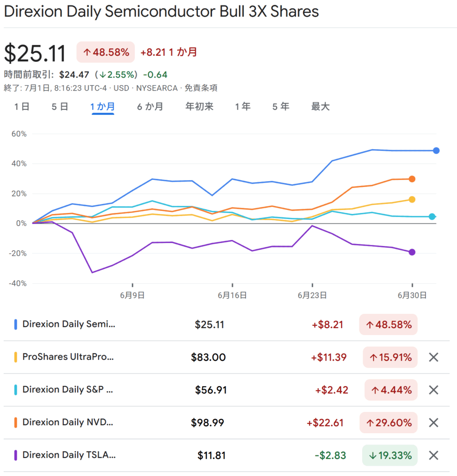Open the ProShares UltraPro... row name

pyautogui.click(x=68, y=357)
